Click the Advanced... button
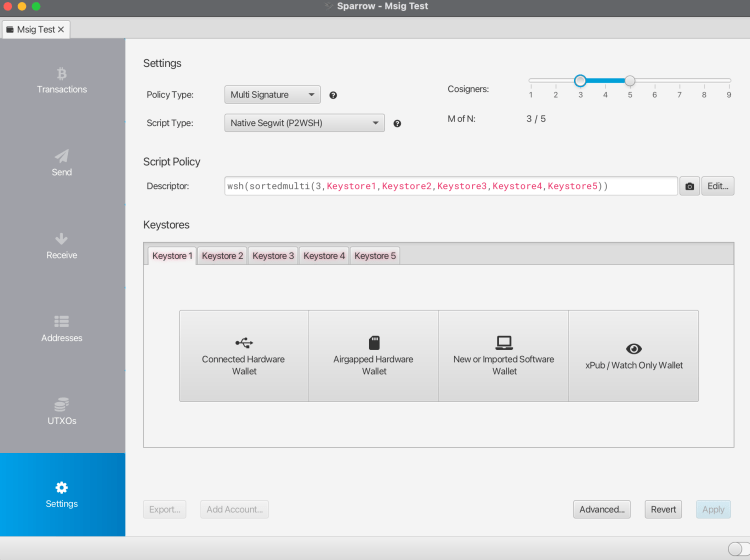Viewport: 750px width, 560px height. [x=602, y=509]
